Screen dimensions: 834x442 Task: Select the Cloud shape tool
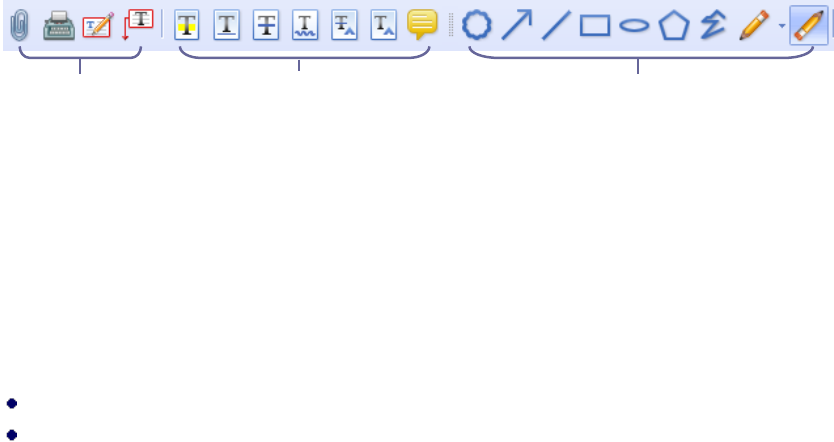[477, 25]
